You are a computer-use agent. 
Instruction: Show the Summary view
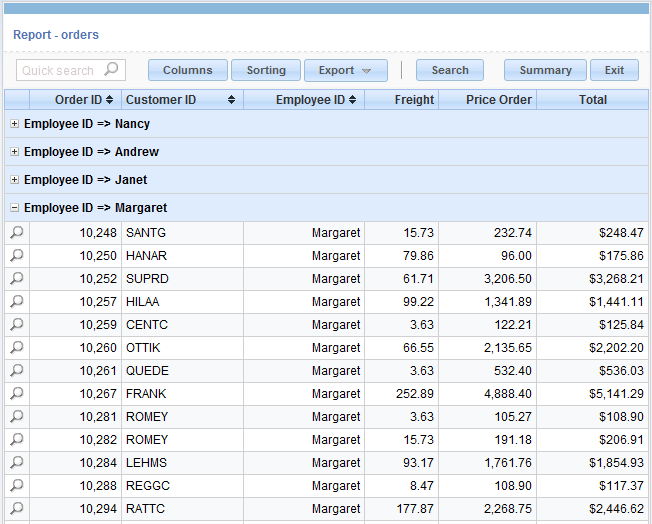click(x=545, y=70)
